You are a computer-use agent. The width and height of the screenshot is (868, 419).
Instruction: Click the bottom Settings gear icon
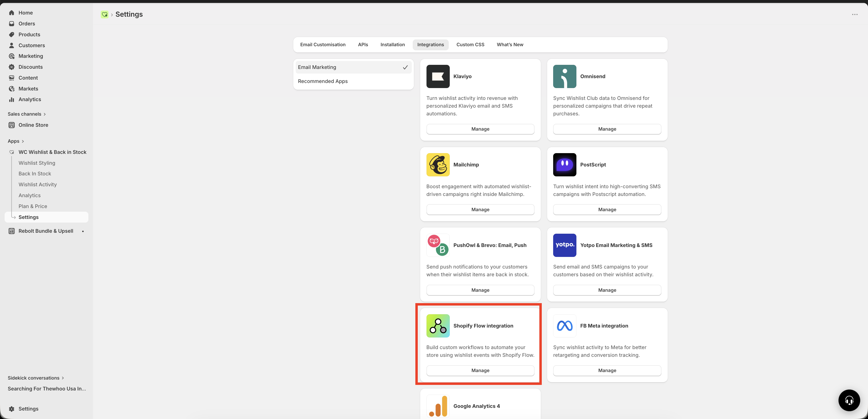click(11, 409)
